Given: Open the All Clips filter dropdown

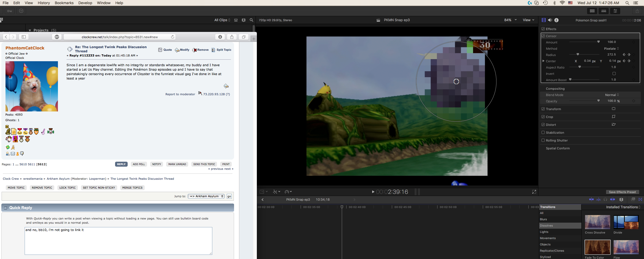Looking at the screenshot, I should point(222,20).
